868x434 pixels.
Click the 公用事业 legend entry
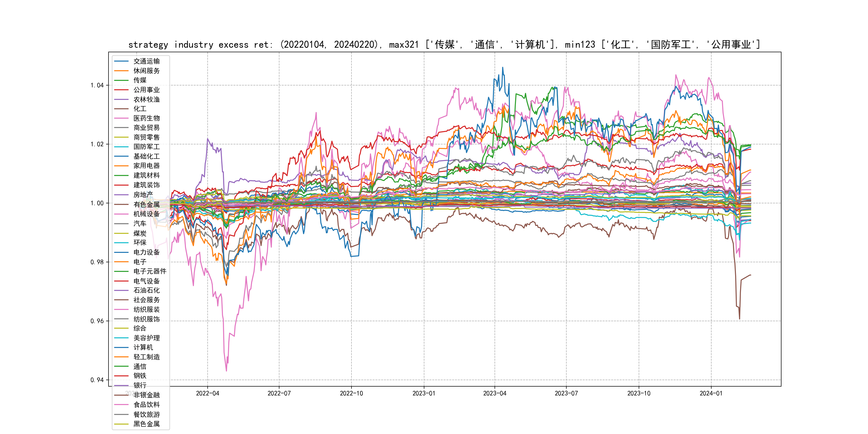pyautogui.click(x=146, y=90)
